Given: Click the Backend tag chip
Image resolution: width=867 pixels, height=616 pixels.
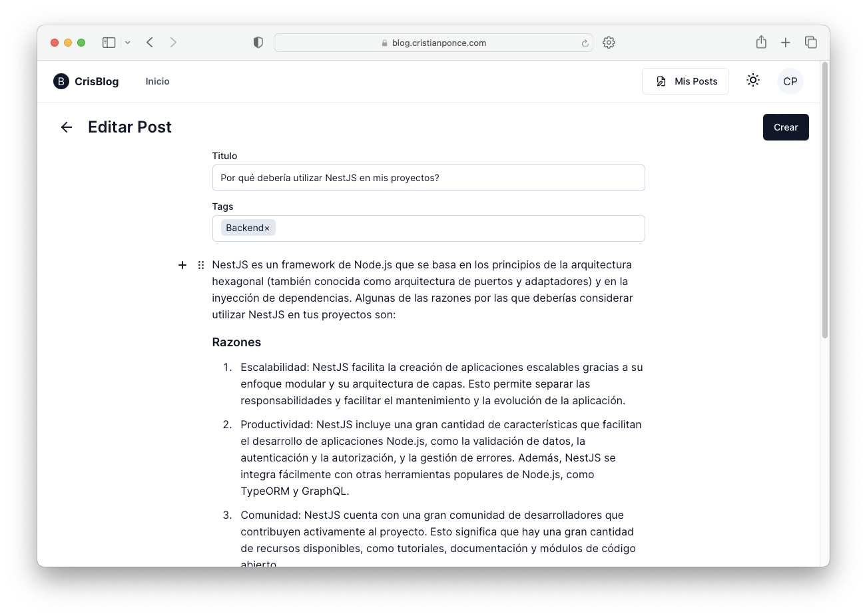Looking at the screenshot, I should tap(248, 228).
